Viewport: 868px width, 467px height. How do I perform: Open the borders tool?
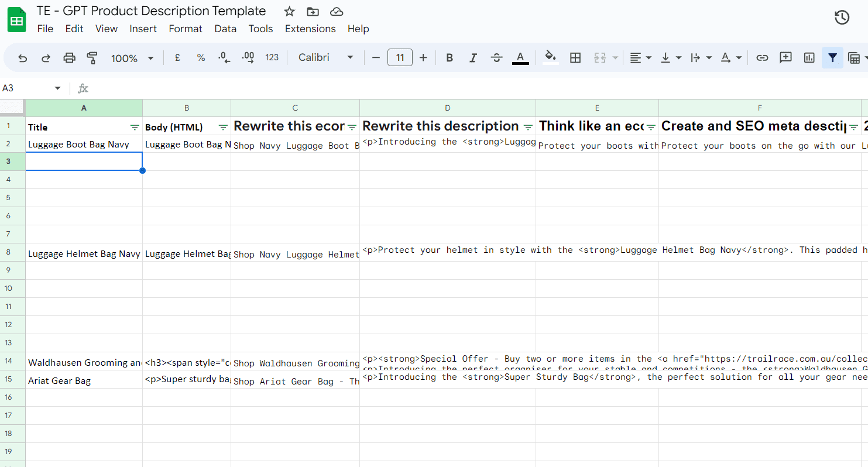tap(575, 57)
